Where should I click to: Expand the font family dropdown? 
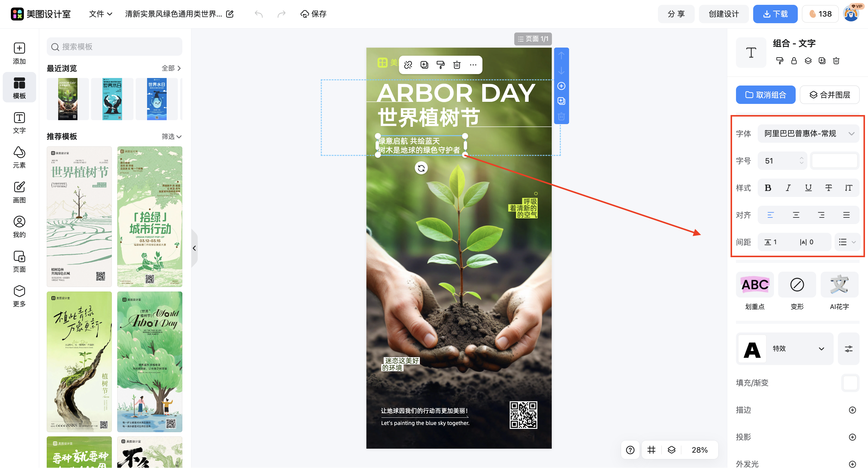808,134
